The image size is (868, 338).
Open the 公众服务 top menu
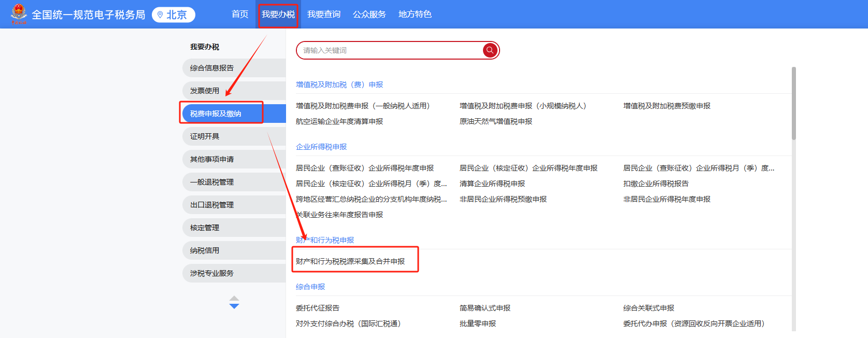pyautogui.click(x=369, y=14)
